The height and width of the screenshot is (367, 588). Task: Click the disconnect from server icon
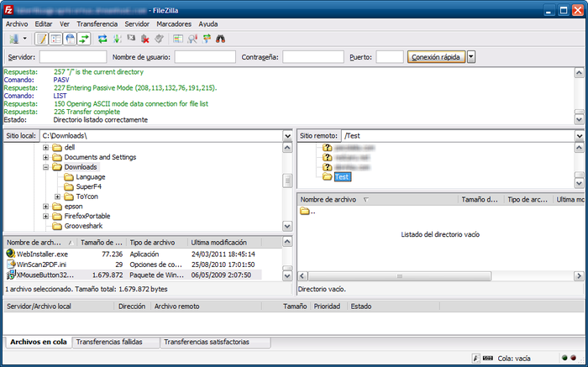[145, 39]
